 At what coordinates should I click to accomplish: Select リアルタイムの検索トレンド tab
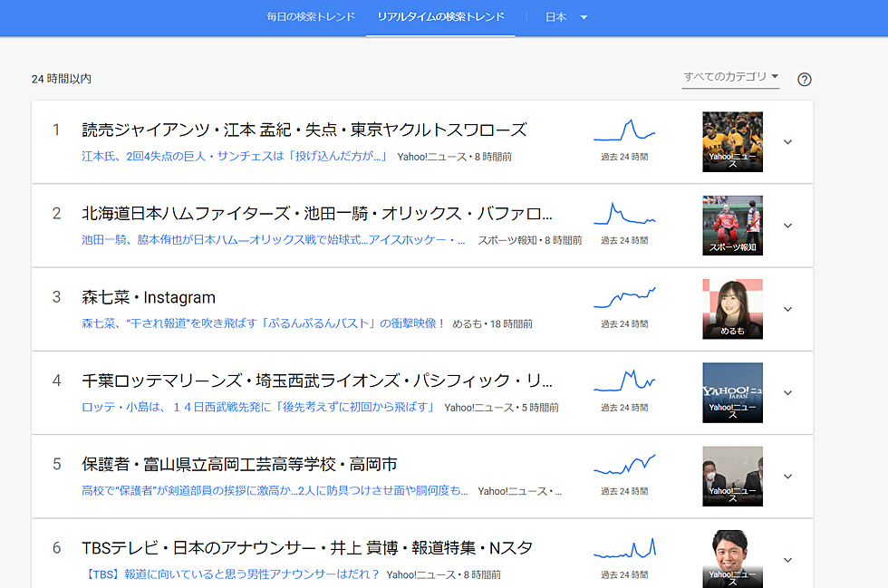[x=440, y=17]
